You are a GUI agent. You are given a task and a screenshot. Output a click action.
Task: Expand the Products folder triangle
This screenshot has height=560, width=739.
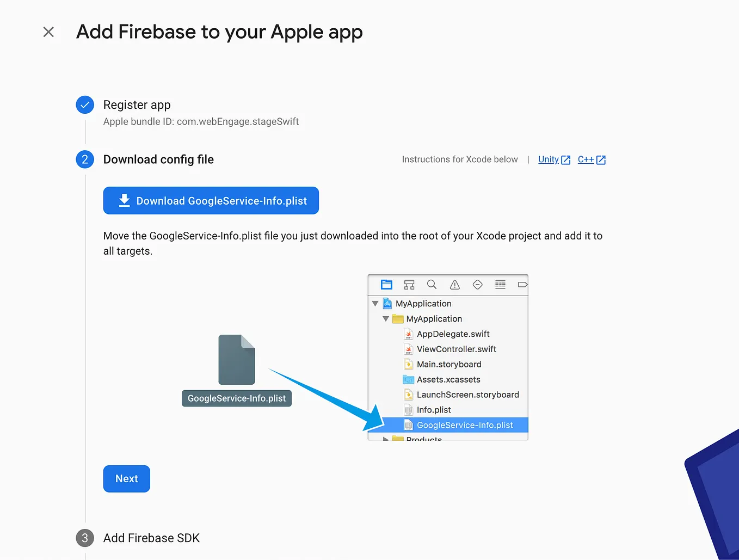pos(385,438)
